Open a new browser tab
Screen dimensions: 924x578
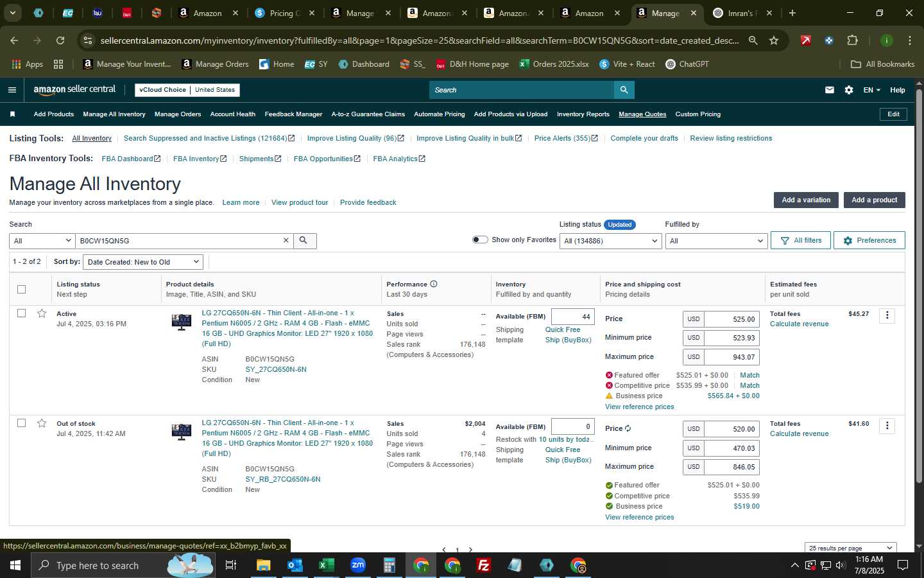792,13
